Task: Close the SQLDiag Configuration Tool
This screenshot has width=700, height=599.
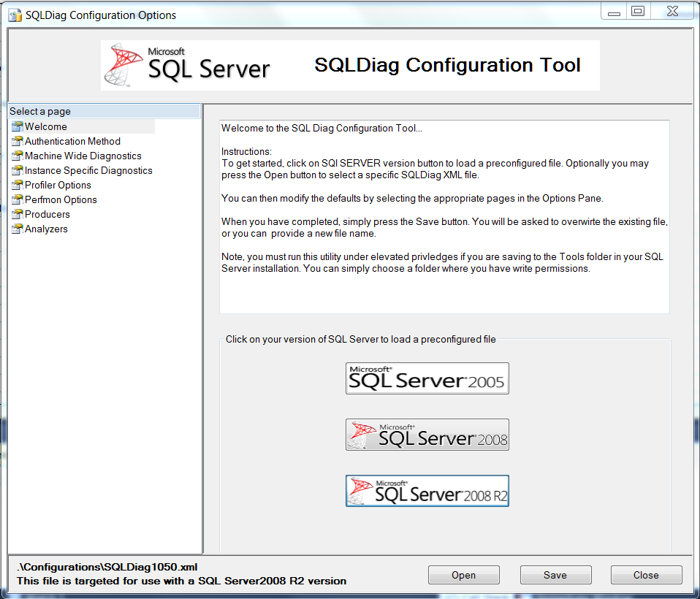Action: [x=646, y=575]
